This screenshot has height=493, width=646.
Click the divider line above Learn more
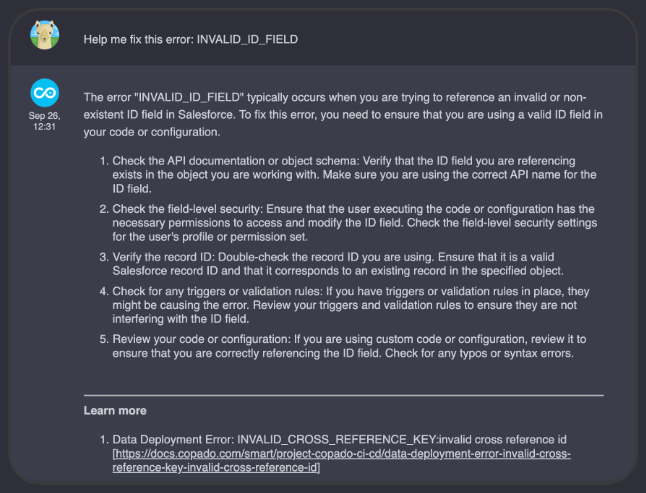(x=344, y=395)
